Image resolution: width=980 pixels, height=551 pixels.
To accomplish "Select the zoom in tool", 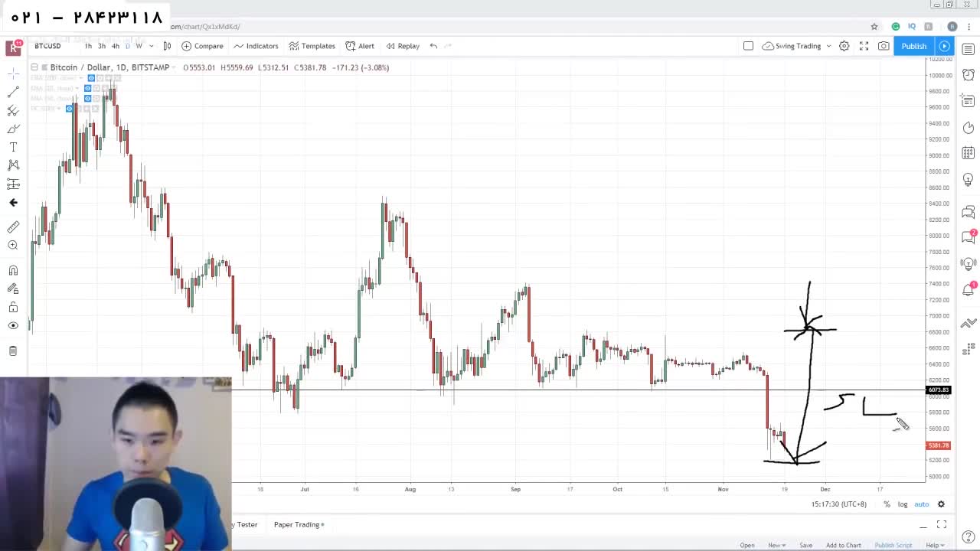I will 13,245.
